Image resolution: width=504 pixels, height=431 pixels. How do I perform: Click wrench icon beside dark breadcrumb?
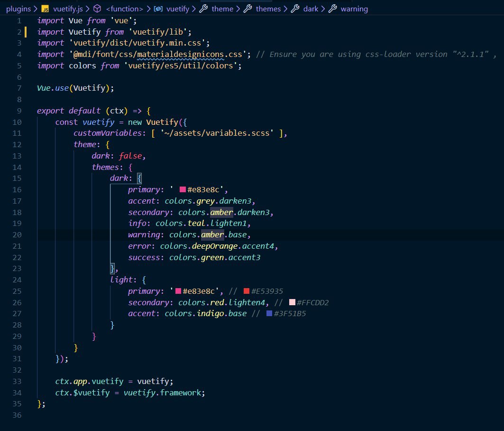click(x=295, y=9)
